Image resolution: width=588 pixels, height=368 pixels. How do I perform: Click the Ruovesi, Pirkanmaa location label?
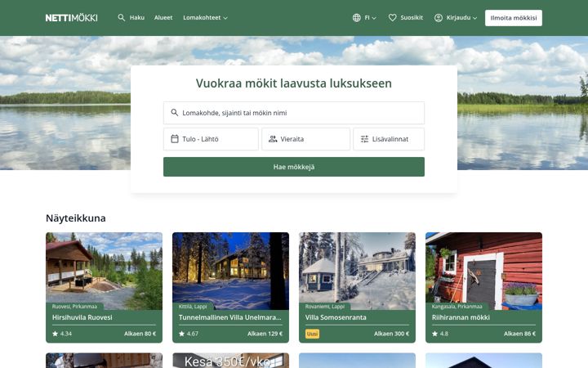[x=74, y=307]
